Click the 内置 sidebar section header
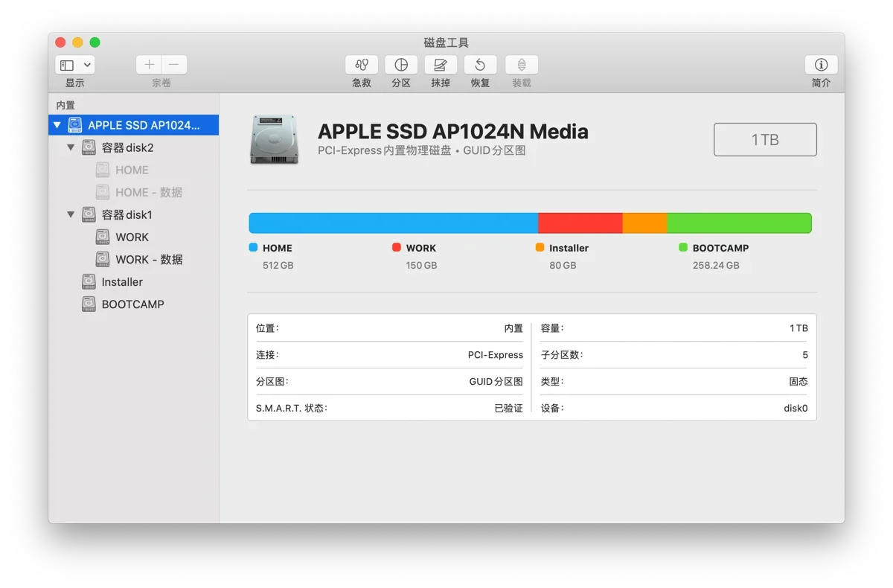Image resolution: width=893 pixels, height=588 pixels. coord(65,106)
